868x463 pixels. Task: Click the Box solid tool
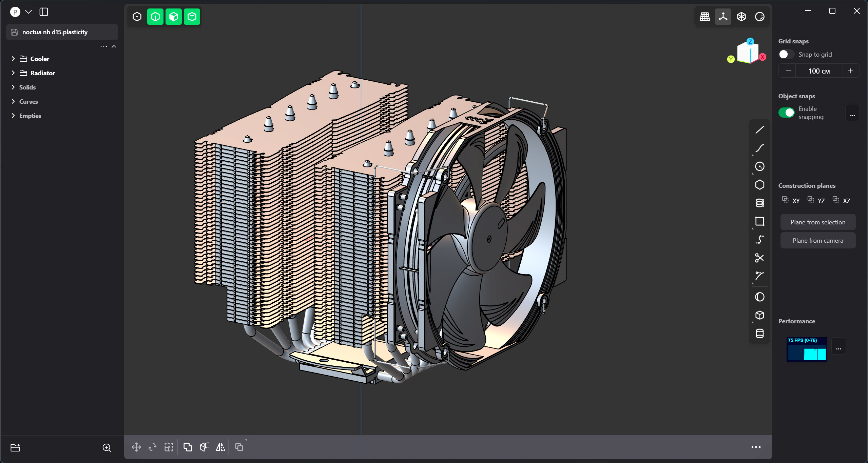(759, 315)
